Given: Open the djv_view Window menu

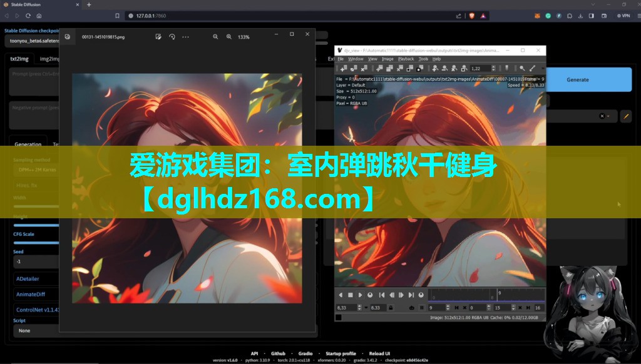Looking at the screenshot, I should [x=356, y=59].
